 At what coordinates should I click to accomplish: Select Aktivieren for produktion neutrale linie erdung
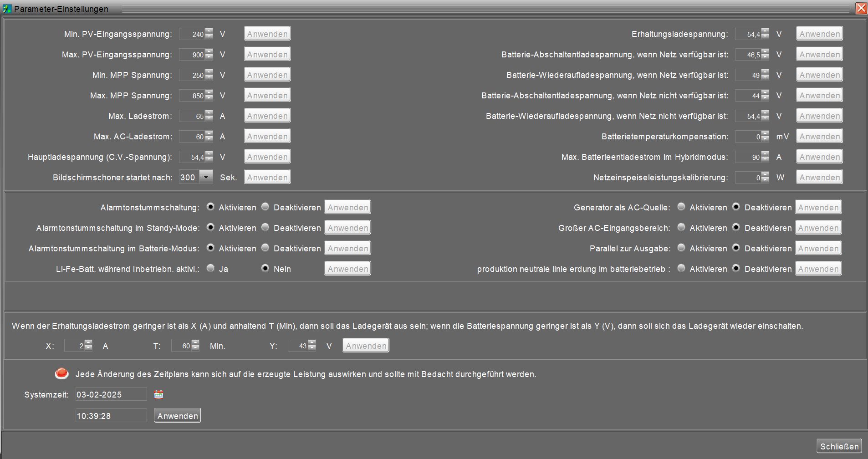click(681, 268)
